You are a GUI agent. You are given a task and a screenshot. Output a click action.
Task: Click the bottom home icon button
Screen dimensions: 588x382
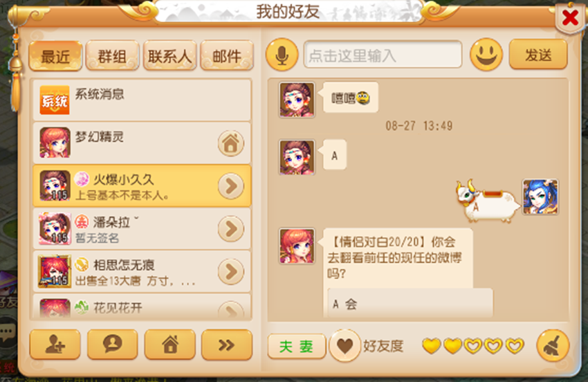170,345
